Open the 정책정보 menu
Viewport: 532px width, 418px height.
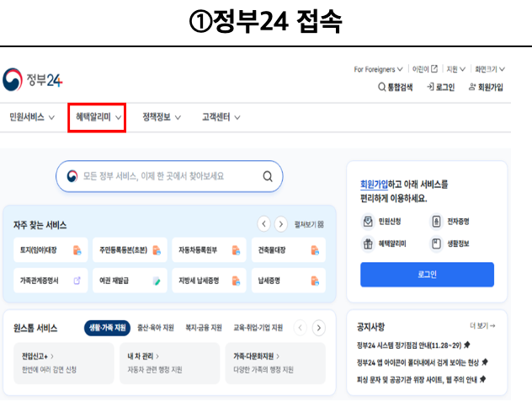tap(162, 117)
